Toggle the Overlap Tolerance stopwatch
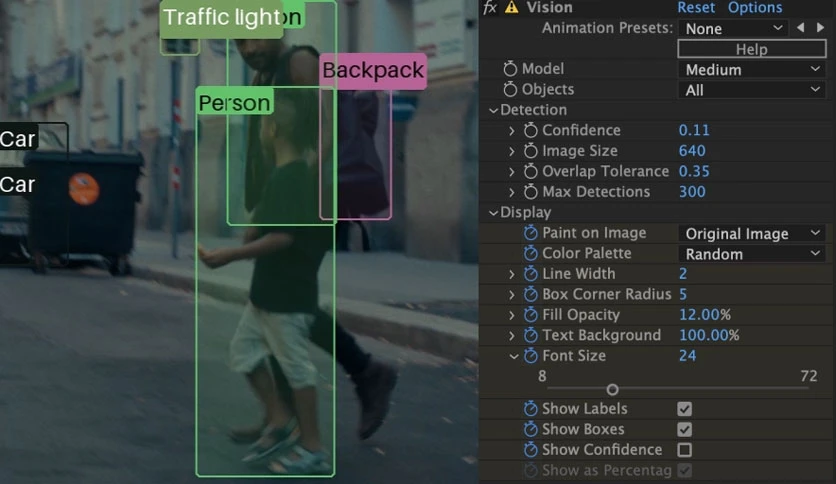This screenshot has width=836, height=484. coord(530,172)
